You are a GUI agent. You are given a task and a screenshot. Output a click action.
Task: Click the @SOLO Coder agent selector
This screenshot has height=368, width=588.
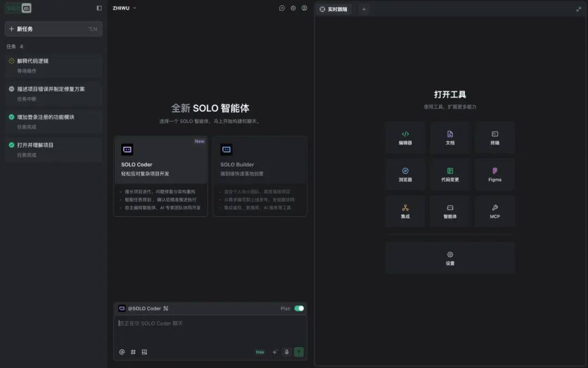point(140,308)
